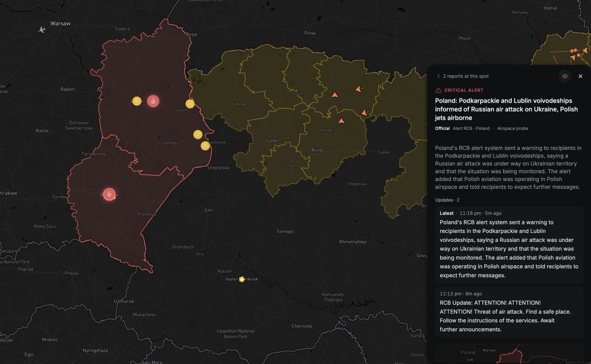Click the Dubno town label
The image size is (591, 364).
293,165
